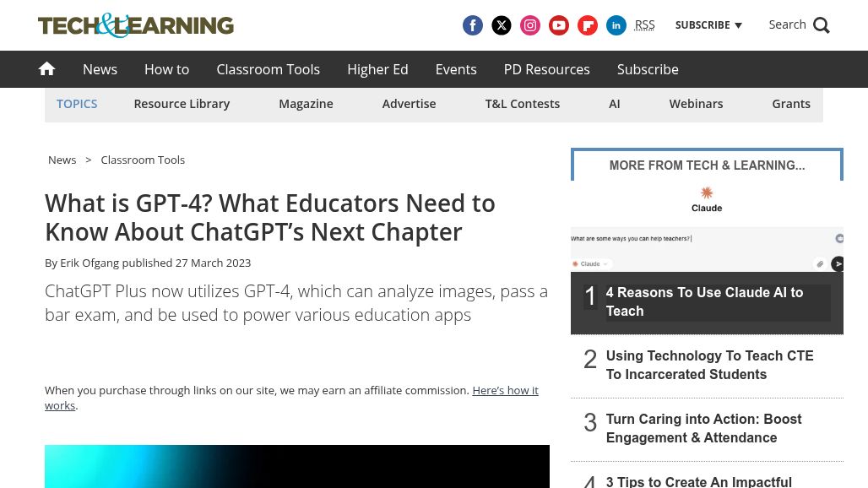Open PD Resources in the nav bar
The width and height of the screenshot is (868, 488).
click(x=547, y=70)
